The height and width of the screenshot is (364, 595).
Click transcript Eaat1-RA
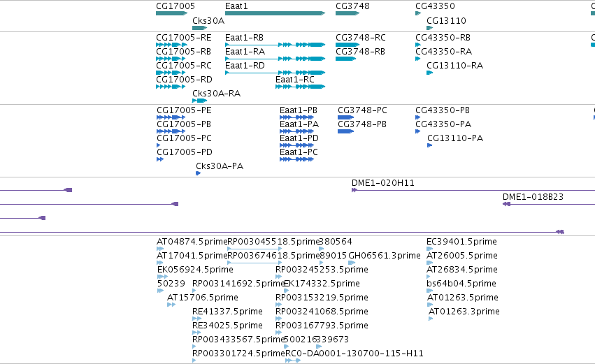click(x=275, y=59)
